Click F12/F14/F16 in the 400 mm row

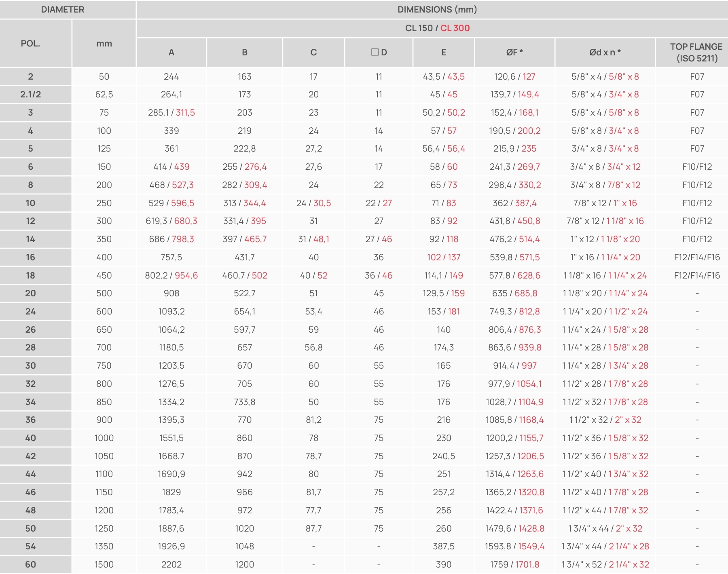tap(697, 257)
